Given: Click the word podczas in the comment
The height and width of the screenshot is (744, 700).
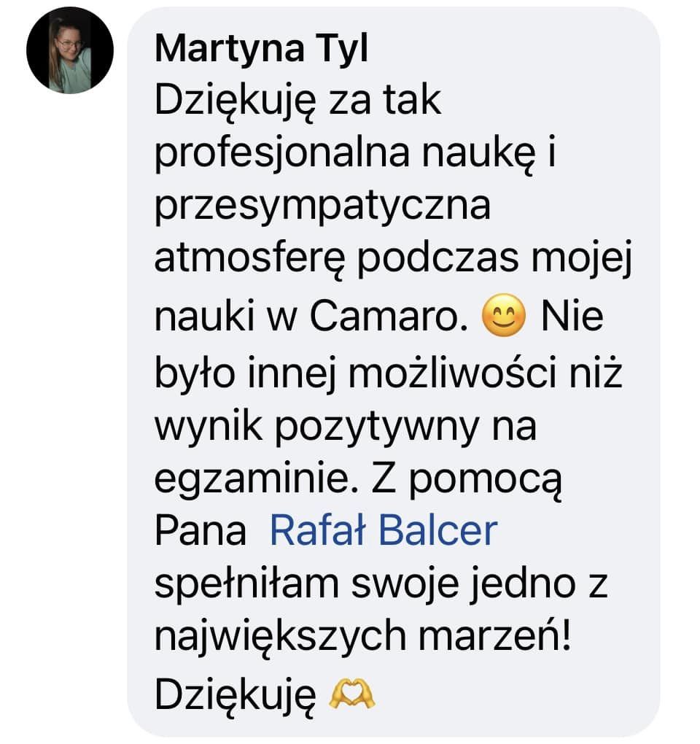Looking at the screenshot, I should [437, 260].
